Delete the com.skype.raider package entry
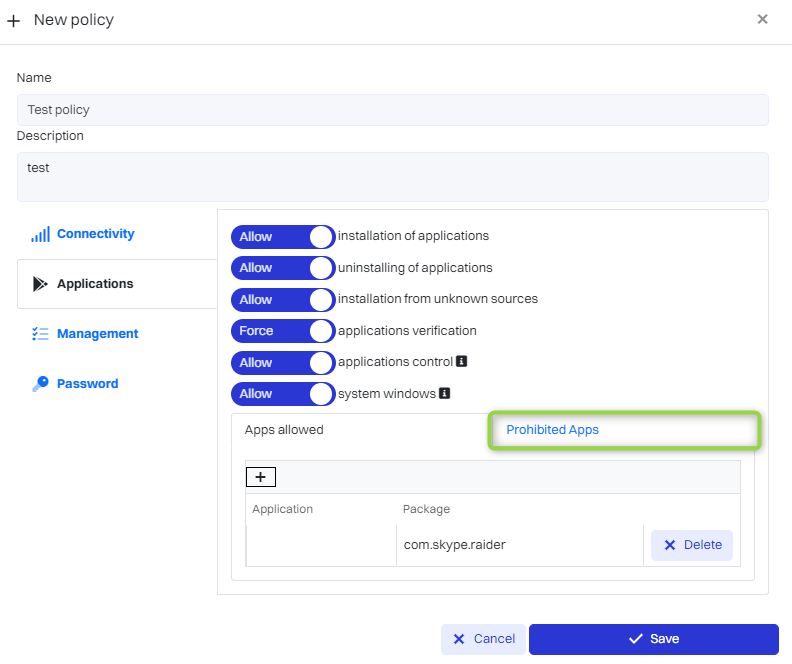The image size is (792, 664). [692, 545]
